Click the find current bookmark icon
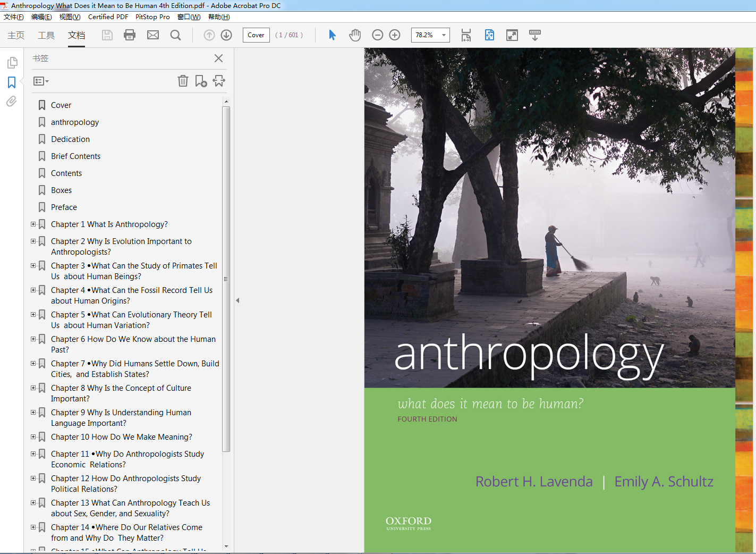The width and height of the screenshot is (756, 554). [219, 81]
